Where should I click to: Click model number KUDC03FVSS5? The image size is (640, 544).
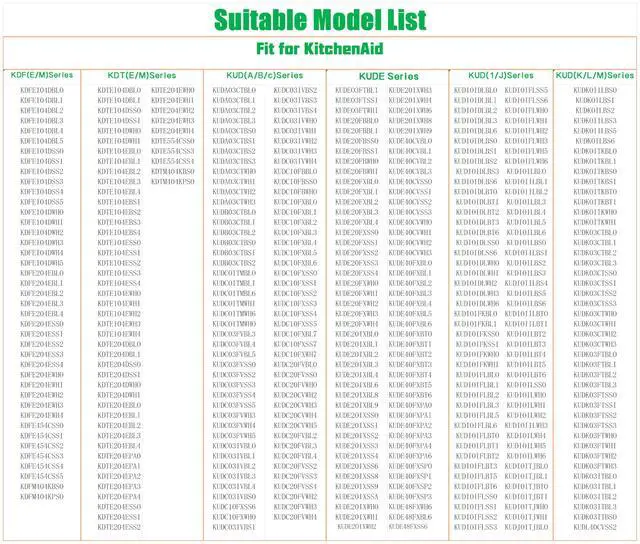point(234,405)
